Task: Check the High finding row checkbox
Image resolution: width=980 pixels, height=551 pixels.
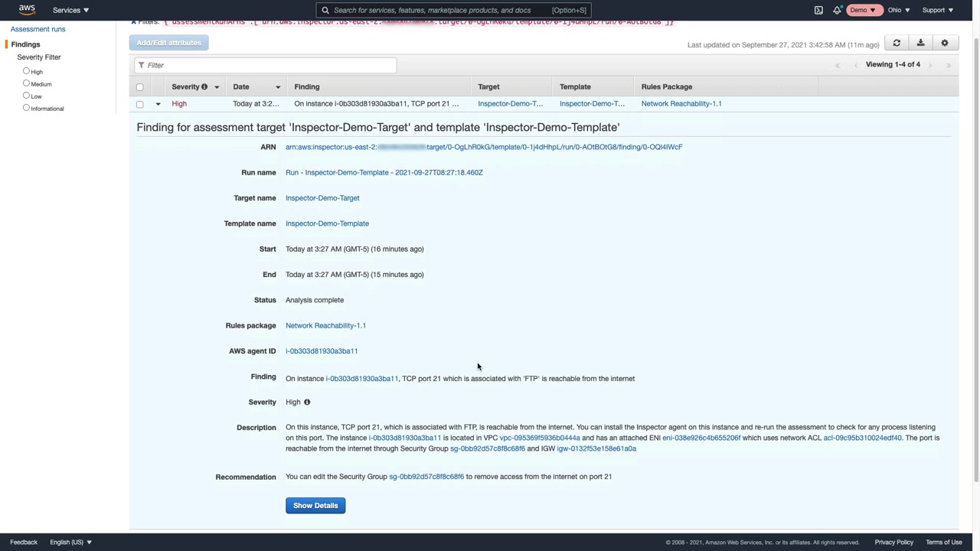Action: coord(139,104)
